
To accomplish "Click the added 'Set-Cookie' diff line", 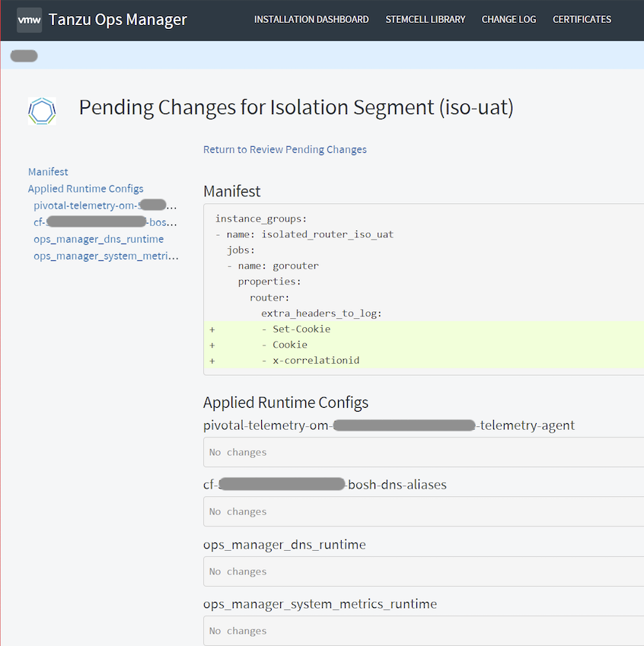I will pyautogui.click(x=424, y=329).
